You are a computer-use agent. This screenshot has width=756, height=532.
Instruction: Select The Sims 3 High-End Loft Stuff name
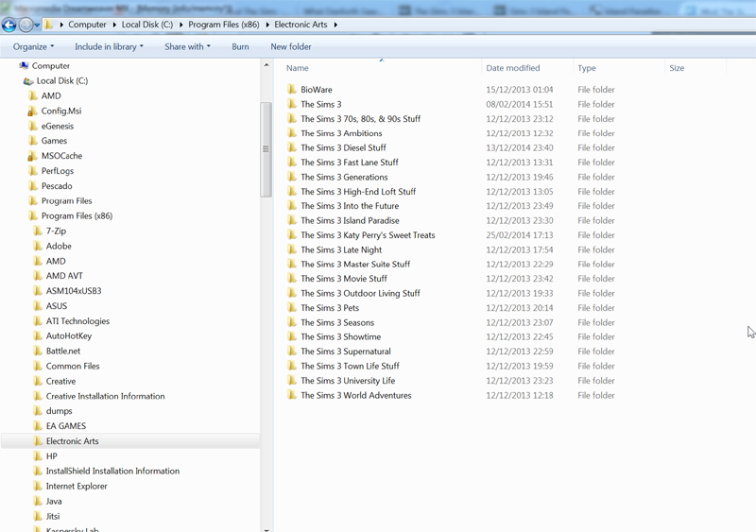(358, 192)
